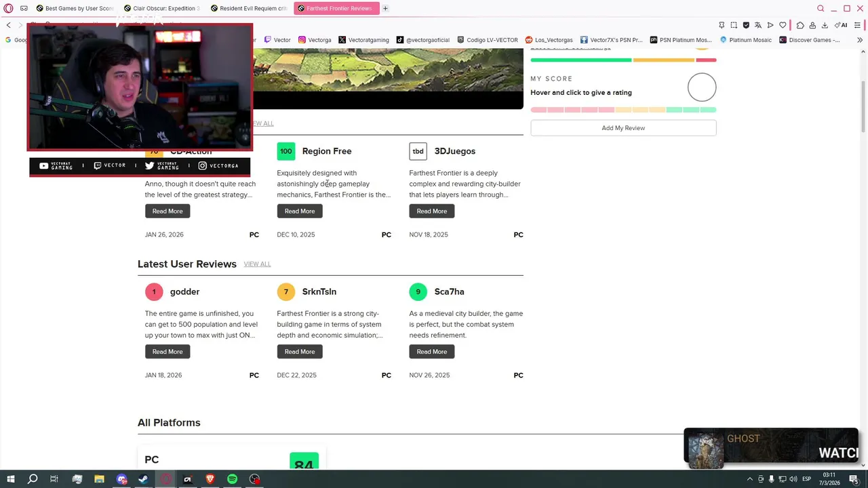The height and width of the screenshot is (488, 868).
Task: Click the My Score rating circle
Action: (702, 87)
